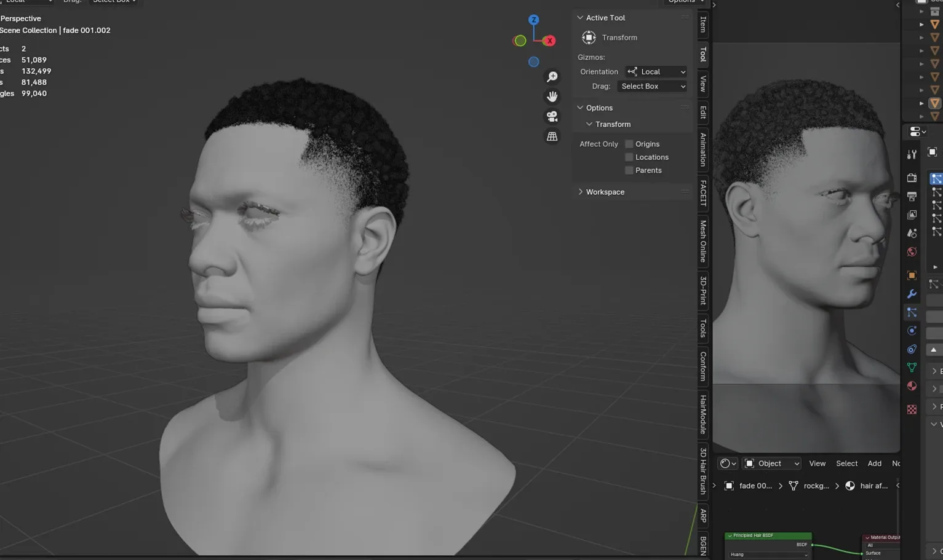Enable Affect Only Locations checkbox
Screen dimensions: 943x560
click(x=629, y=157)
